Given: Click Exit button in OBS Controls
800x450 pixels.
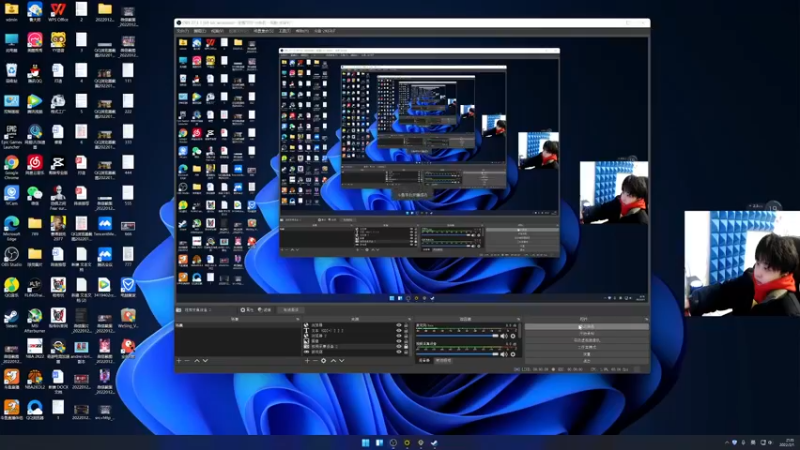Looking at the screenshot, I should (587, 361).
